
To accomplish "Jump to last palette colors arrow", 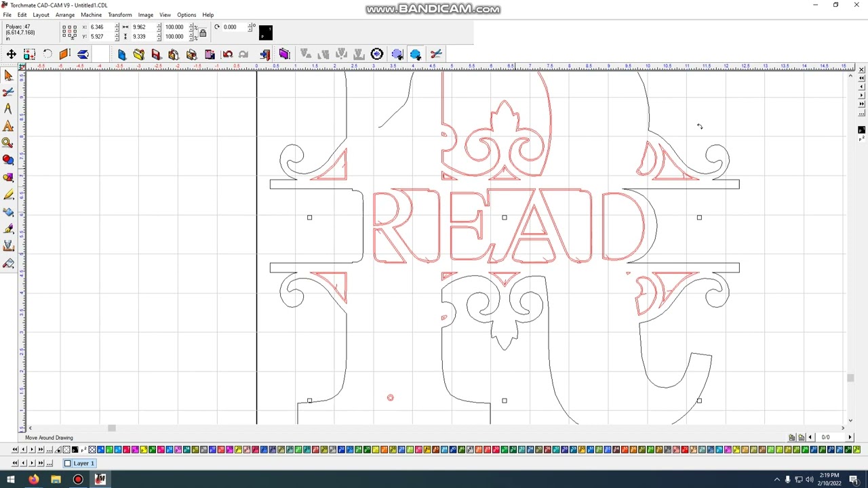I will [x=41, y=450].
